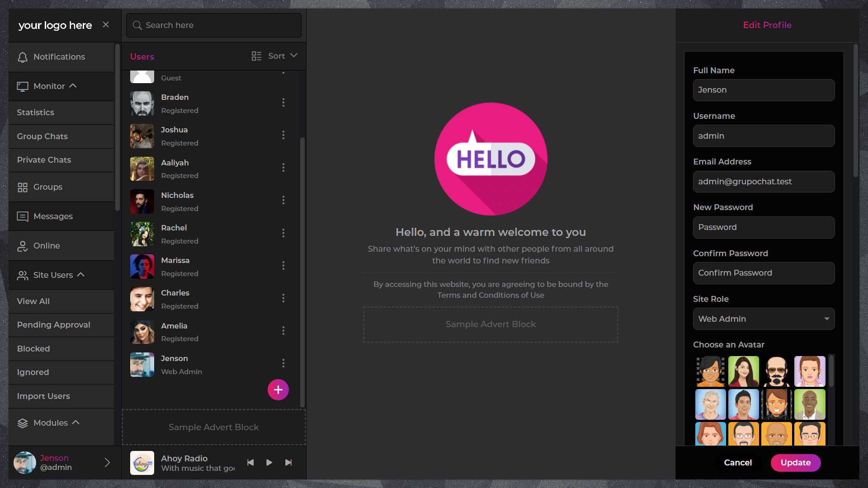Click the Notifications bell icon
This screenshot has height=488, width=868.
tap(23, 57)
